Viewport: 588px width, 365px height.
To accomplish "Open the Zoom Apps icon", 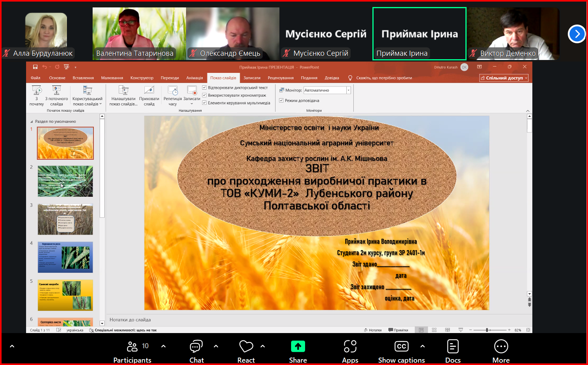I will (350, 347).
